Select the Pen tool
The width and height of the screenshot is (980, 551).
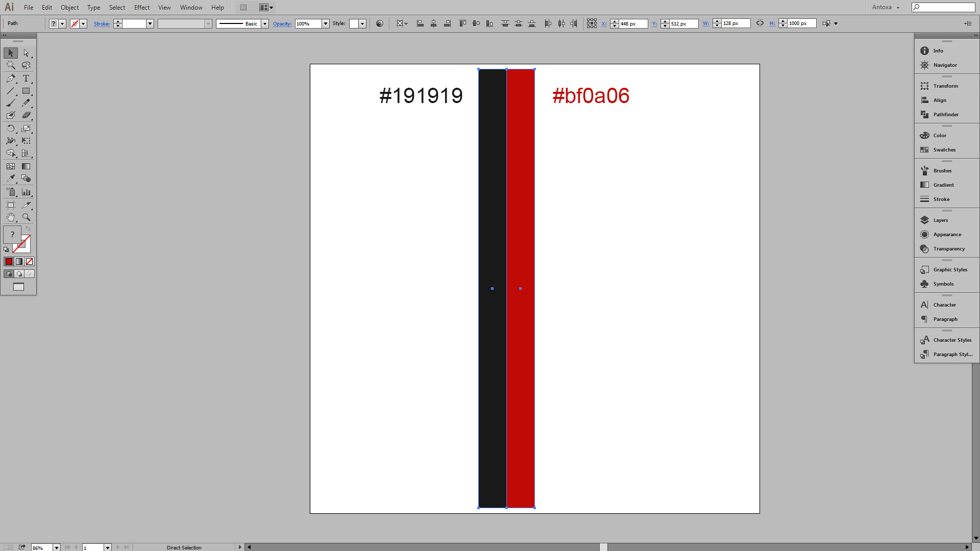click(11, 79)
